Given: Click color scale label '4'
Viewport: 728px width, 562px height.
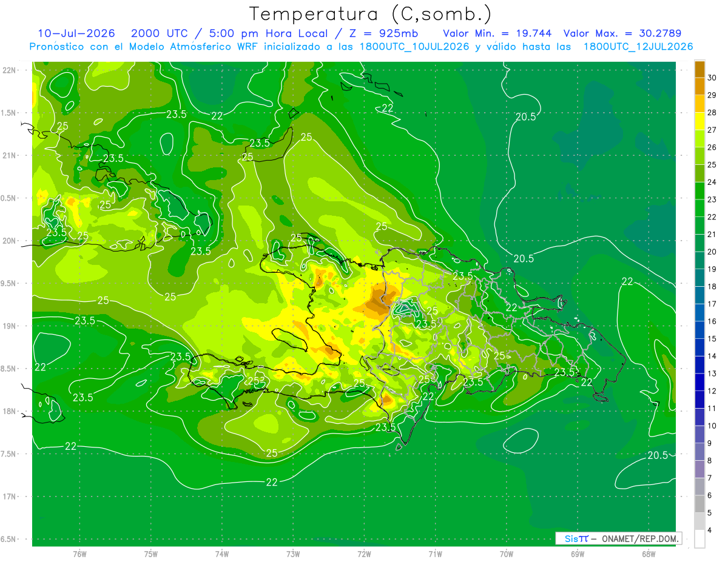Looking at the screenshot, I should tap(710, 530).
